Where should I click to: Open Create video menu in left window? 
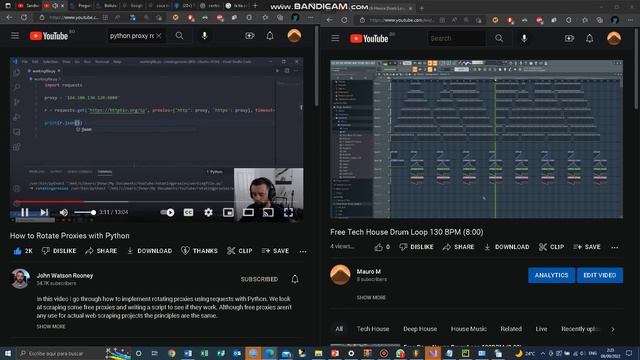(249, 36)
